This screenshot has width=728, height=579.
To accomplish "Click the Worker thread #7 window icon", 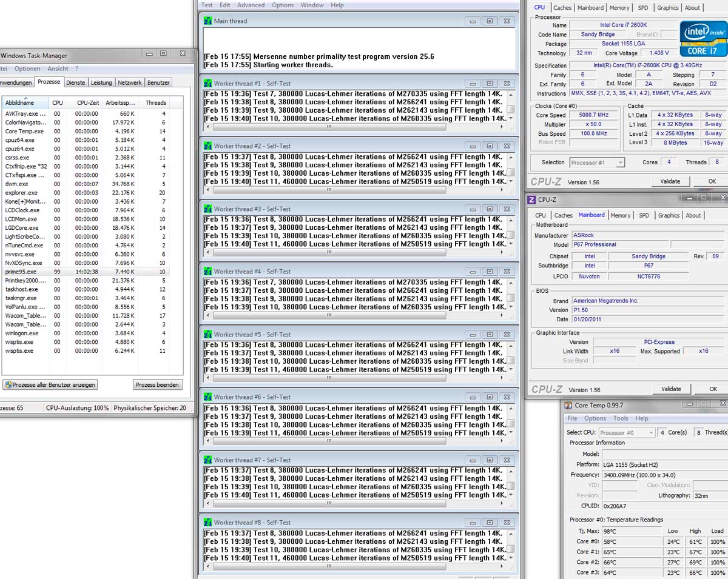I will pos(208,460).
